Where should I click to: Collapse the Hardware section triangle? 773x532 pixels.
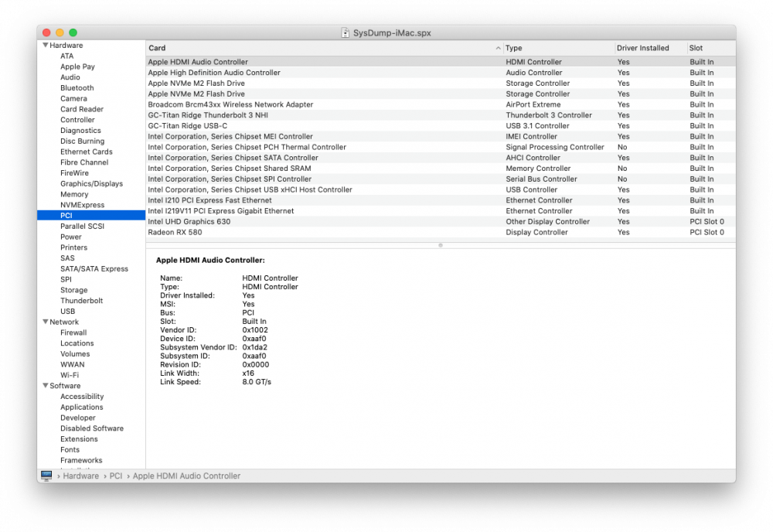(46, 45)
